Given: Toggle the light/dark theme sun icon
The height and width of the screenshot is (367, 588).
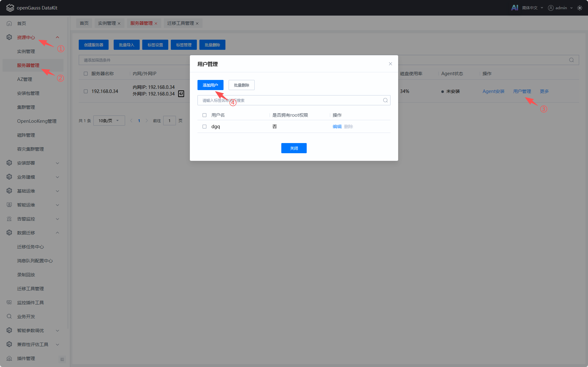Looking at the screenshot, I should 580,8.
